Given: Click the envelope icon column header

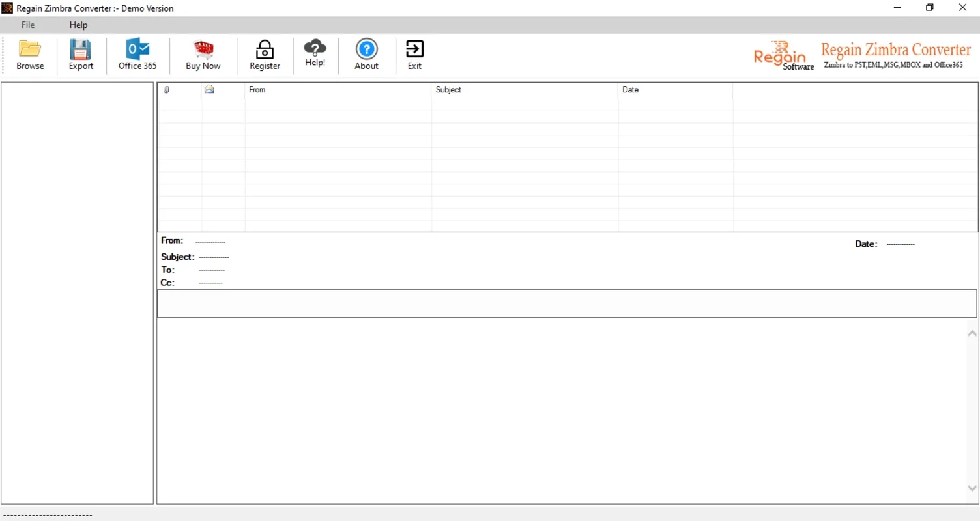Looking at the screenshot, I should coord(209,90).
